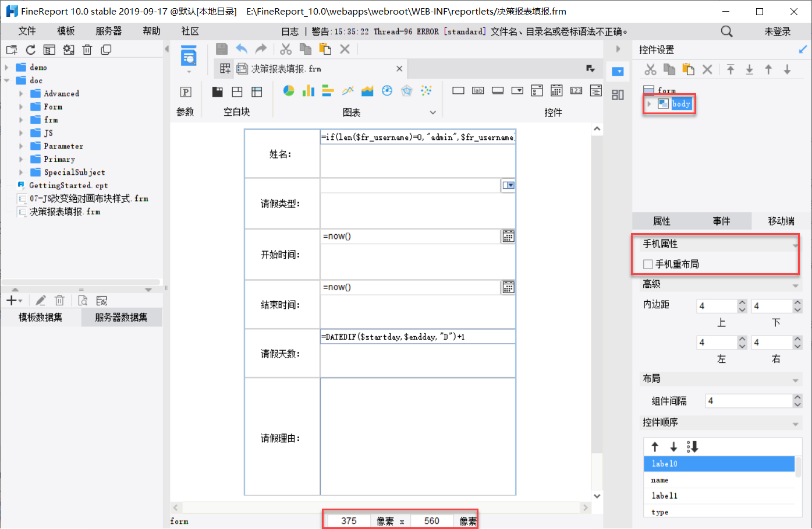Viewport: 812px width, 529px height.
Task: Insert a parameter panel with the P icon
Action: point(186,91)
